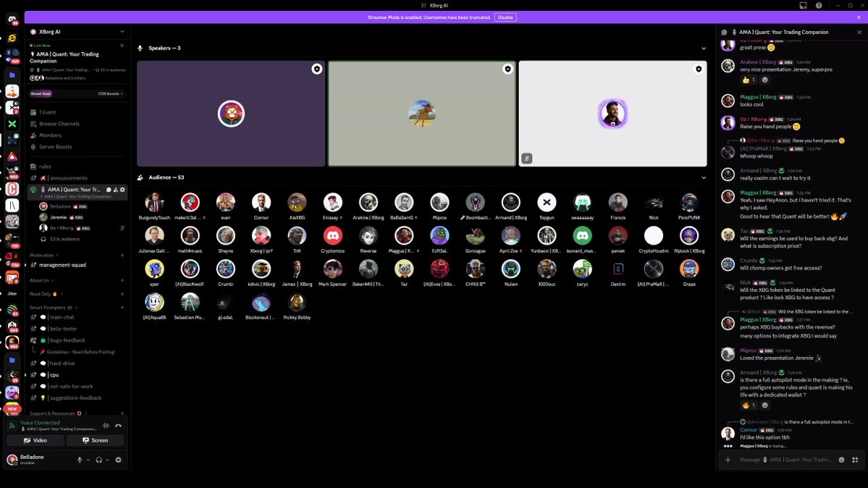The height and width of the screenshot is (488, 868).
Task: Select audience member Cryptomics
Action: click(333, 240)
